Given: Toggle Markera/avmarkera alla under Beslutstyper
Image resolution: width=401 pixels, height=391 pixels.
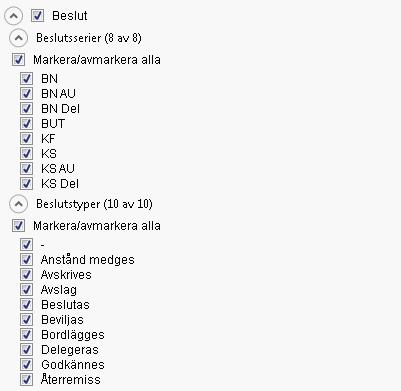Looking at the screenshot, I should [x=18, y=226].
